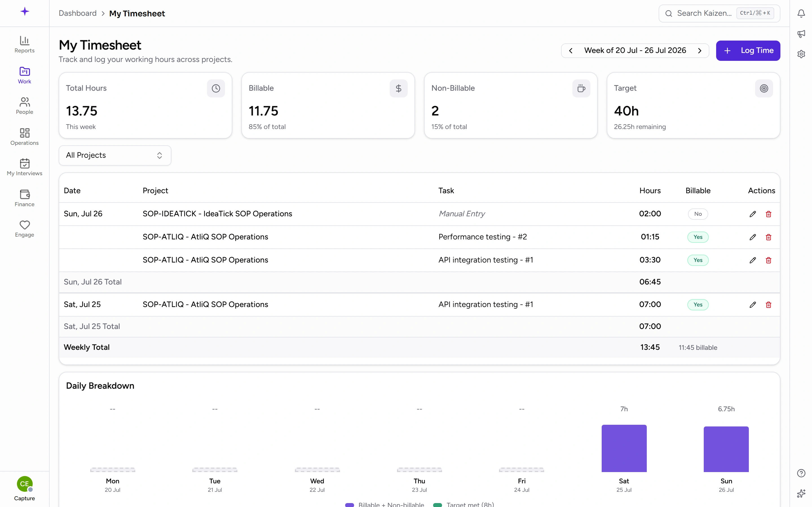The width and height of the screenshot is (812, 507).
Task: Follow the Dashboard breadcrumb link
Action: pyautogui.click(x=78, y=14)
